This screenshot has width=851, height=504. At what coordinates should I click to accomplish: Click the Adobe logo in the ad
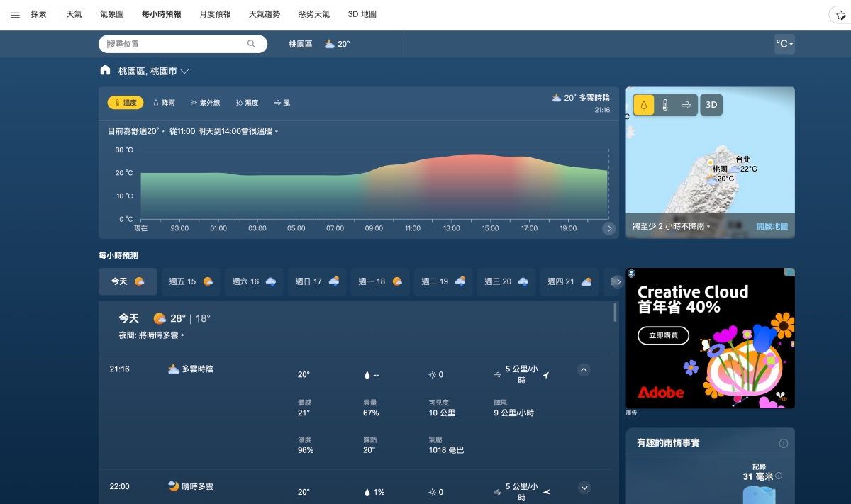click(660, 393)
